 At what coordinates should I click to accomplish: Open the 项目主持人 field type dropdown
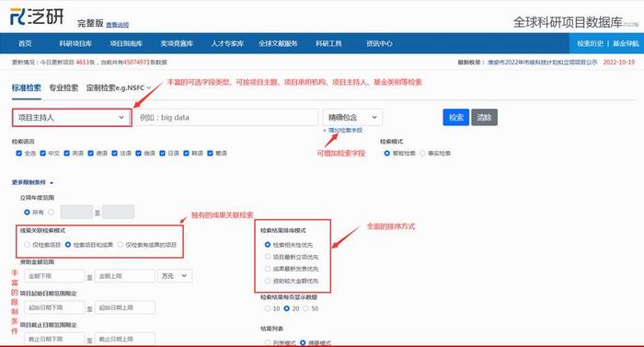72,118
